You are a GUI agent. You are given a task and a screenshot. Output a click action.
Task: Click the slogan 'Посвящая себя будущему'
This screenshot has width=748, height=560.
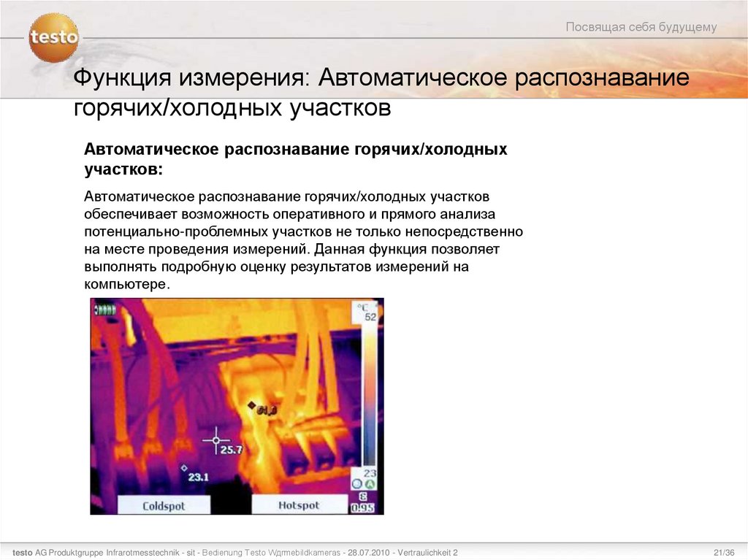(x=641, y=27)
